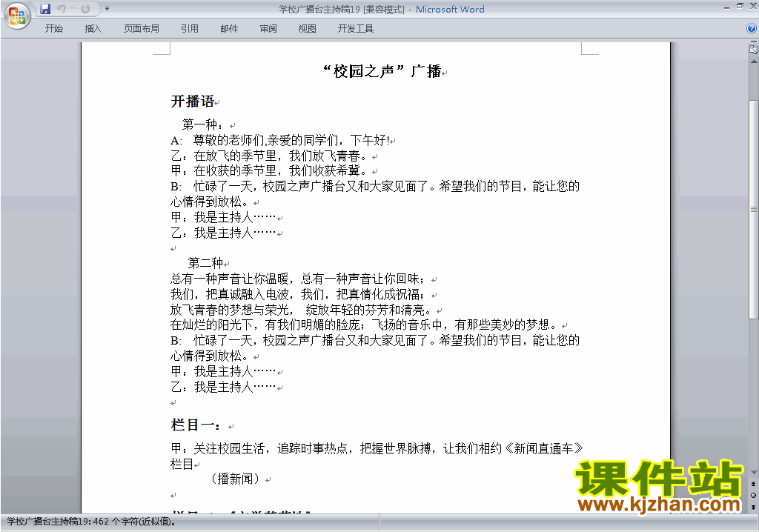Click line 乙：在放飞的季节里

270,156
